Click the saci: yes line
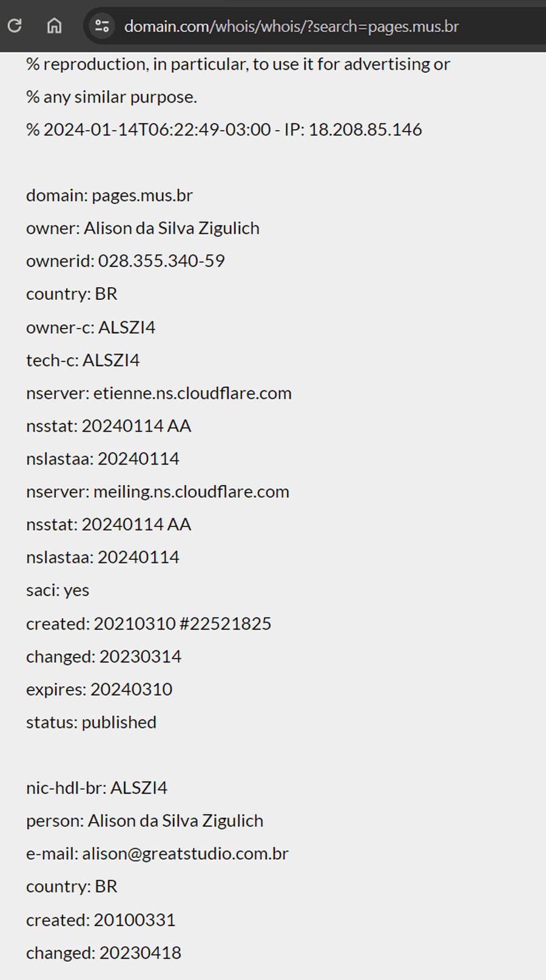The height and width of the screenshot is (980, 546). coord(58,590)
